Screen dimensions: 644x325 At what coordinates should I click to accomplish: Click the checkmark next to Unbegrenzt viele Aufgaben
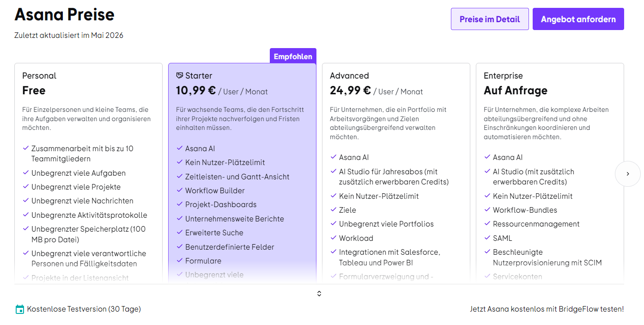pyautogui.click(x=26, y=173)
